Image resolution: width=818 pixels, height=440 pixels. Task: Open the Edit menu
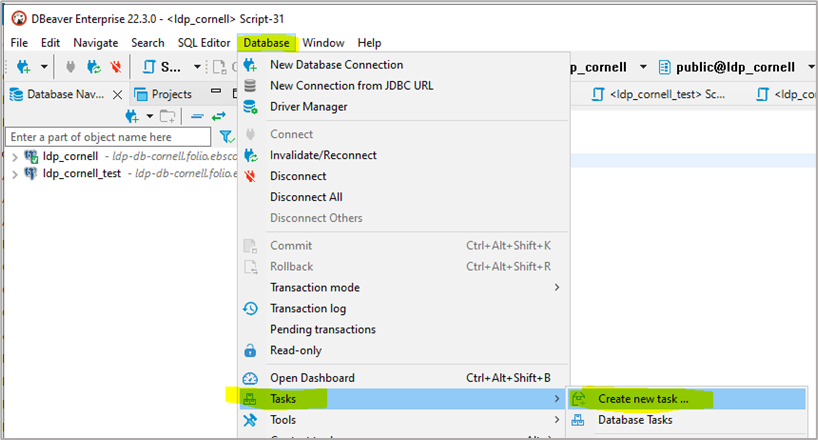50,43
